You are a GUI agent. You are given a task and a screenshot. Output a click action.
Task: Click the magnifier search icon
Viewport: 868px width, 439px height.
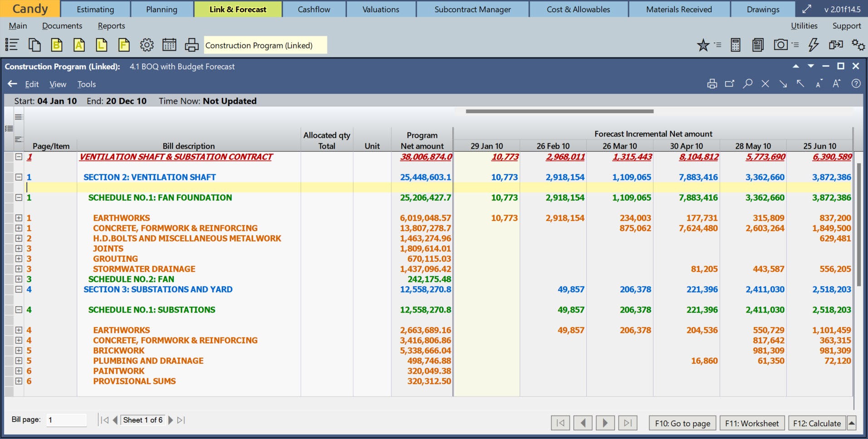pos(747,84)
